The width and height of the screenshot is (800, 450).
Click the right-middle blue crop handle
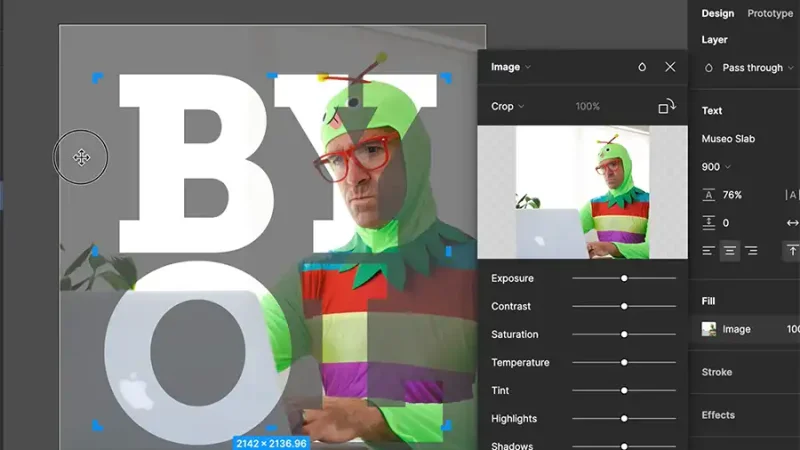point(448,252)
